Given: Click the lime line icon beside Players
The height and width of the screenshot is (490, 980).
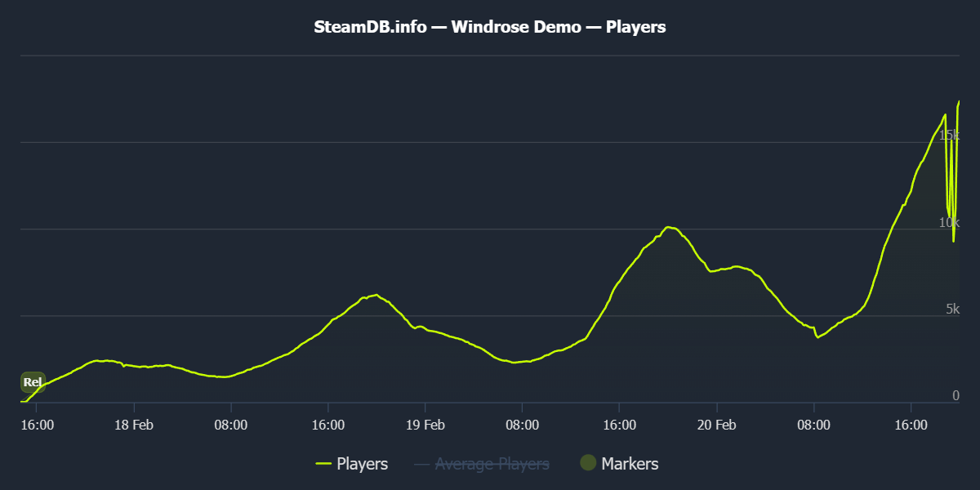Looking at the screenshot, I should 323,464.
